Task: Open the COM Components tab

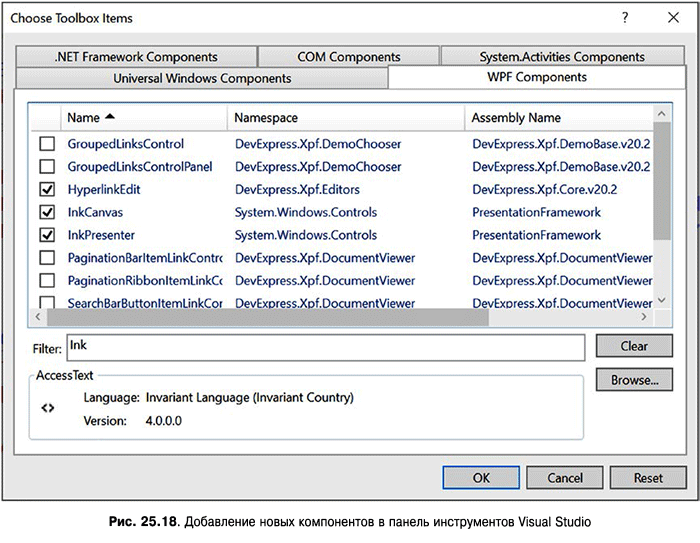Action: click(348, 57)
